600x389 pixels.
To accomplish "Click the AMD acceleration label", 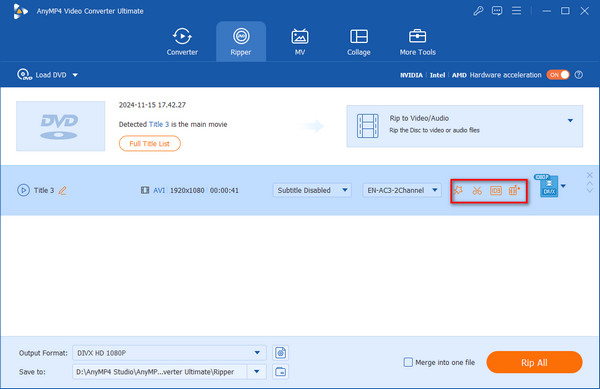I will pos(459,75).
